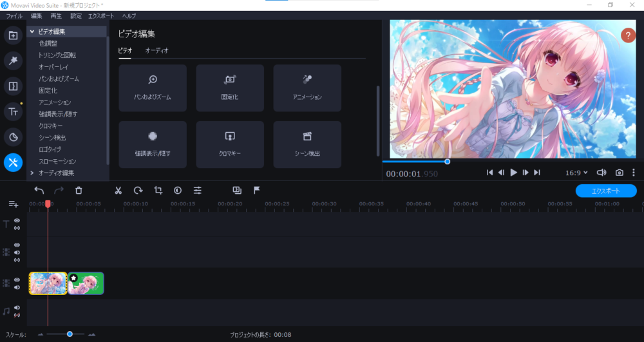
Task: Skip to the next clip
Action: pos(537,173)
